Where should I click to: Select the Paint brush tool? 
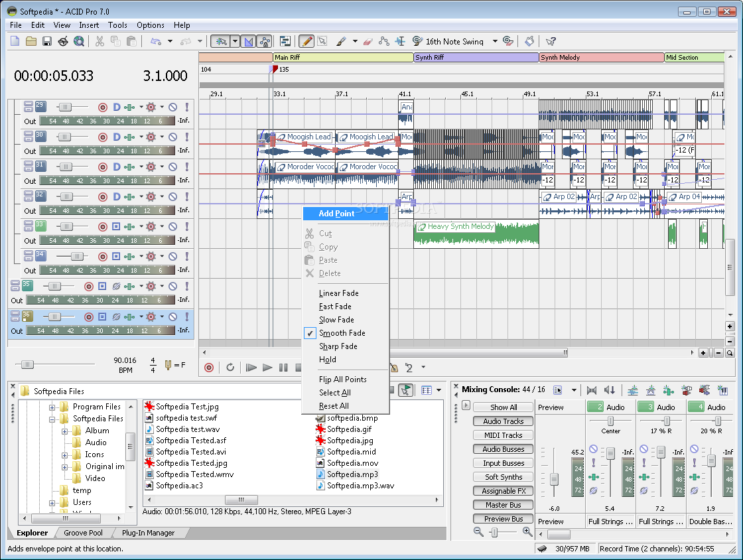click(340, 41)
